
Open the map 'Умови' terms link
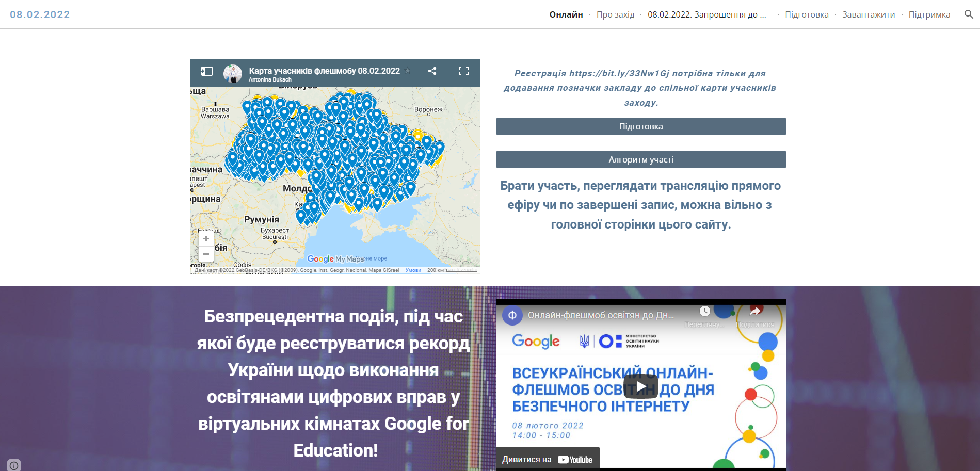click(413, 270)
